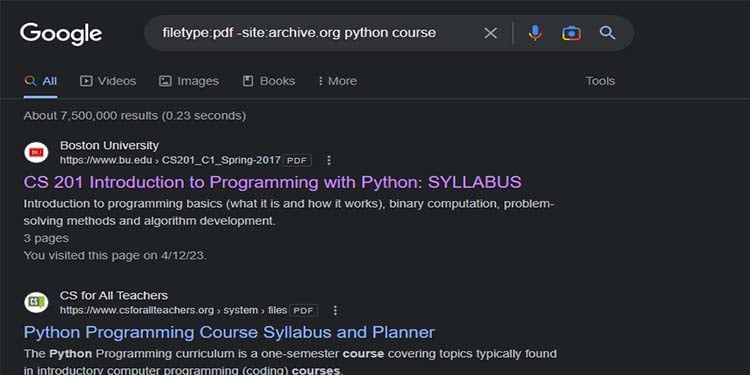Expand the More search categories menu

(337, 81)
